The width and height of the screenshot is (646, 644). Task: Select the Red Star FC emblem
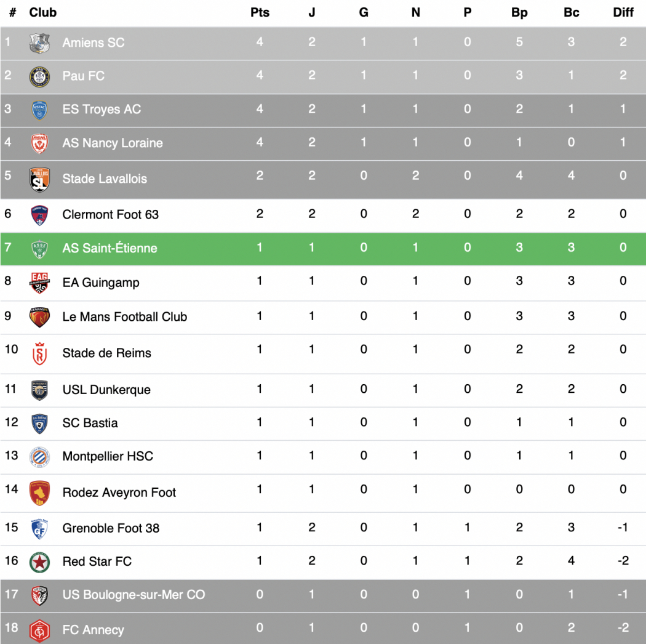tap(39, 562)
